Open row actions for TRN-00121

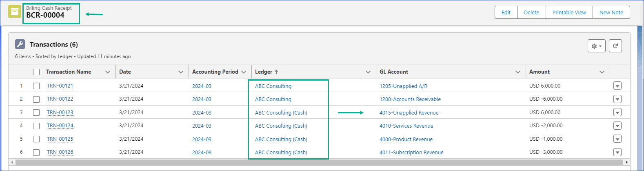tap(617, 86)
